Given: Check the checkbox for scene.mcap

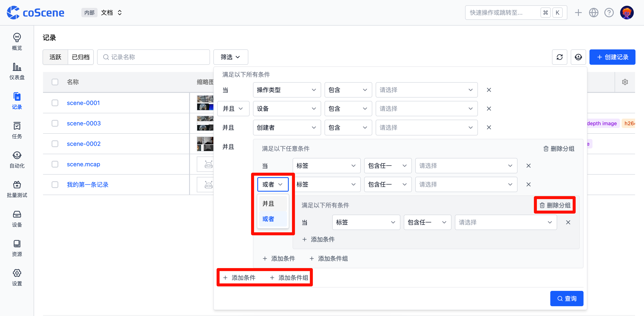Looking at the screenshot, I should tap(55, 164).
